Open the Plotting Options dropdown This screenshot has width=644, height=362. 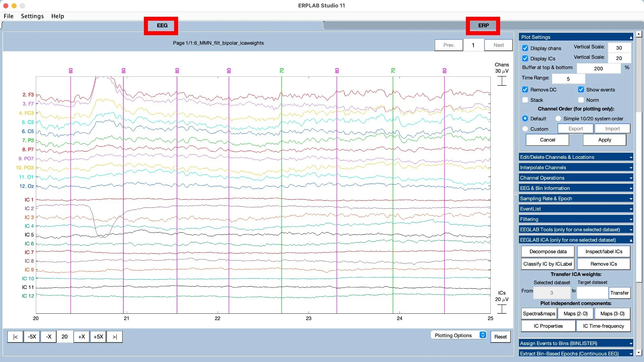coord(459,335)
